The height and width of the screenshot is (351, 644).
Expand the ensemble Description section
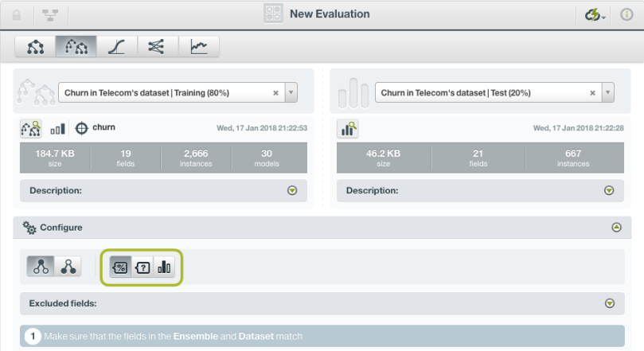tap(292, 191)
